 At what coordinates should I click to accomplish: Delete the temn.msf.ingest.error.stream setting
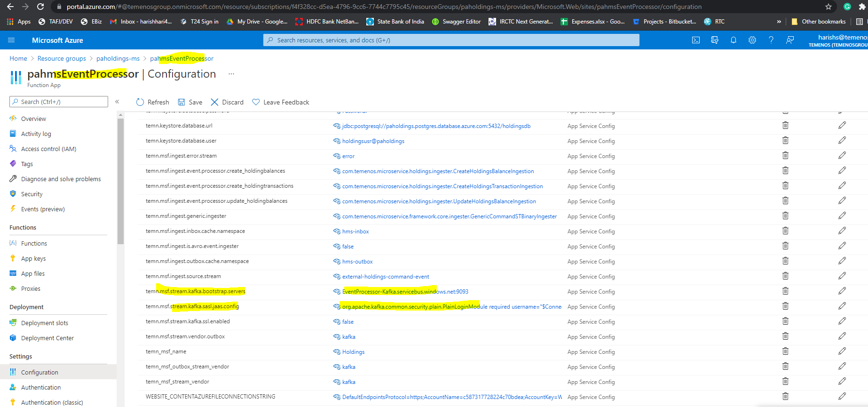(x=785, y=156)
